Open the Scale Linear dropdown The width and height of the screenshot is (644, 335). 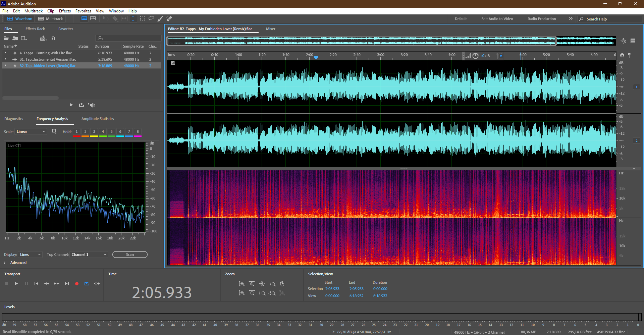pos(31,131)
